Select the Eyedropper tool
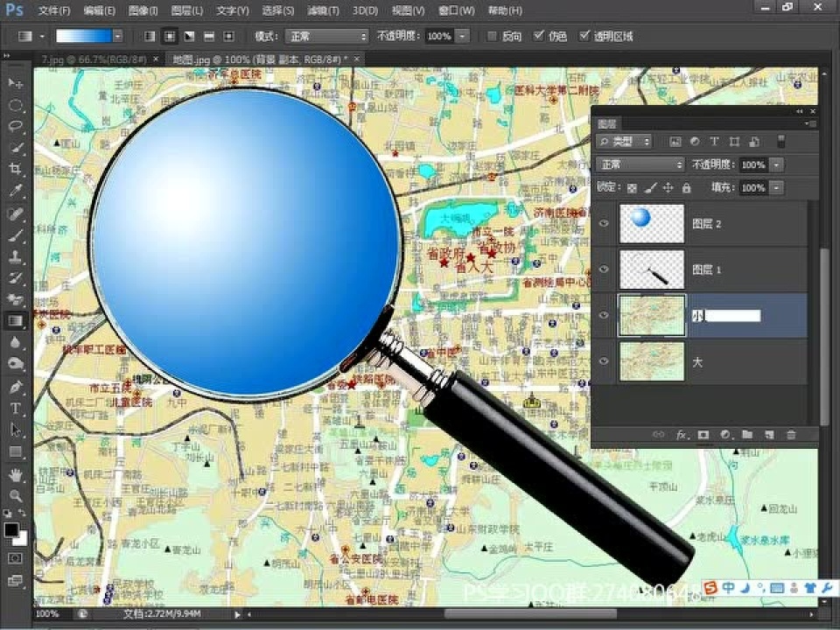Viewport: 840px width, 630px height. click(x=16, y=191)
